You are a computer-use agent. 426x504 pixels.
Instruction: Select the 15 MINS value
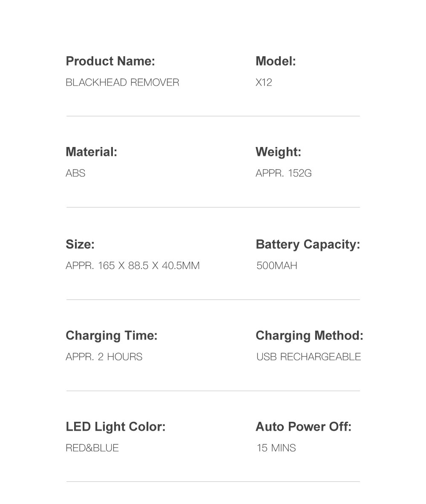276,448
